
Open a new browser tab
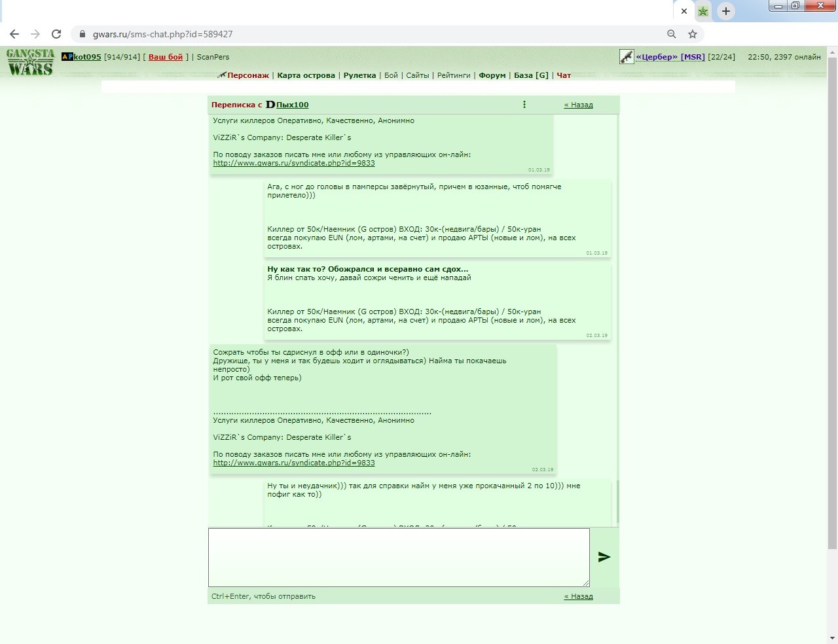[x=725, y=11]
